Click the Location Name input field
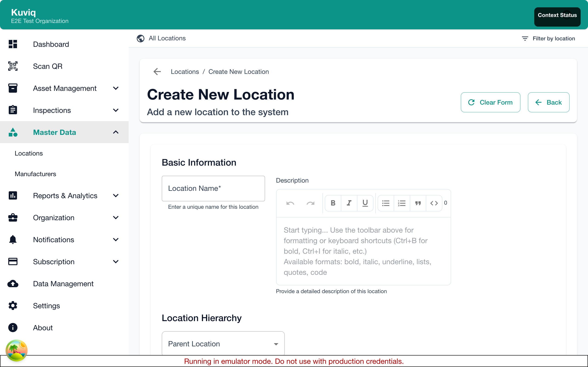This screenshot has width=588, height=367. 213,189
